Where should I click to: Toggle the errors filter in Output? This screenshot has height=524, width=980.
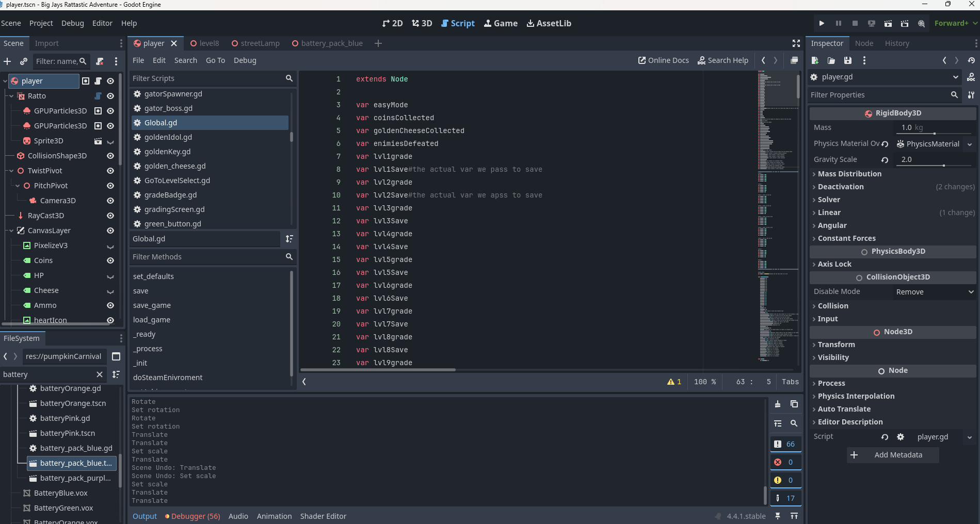(x=785, y=462)
